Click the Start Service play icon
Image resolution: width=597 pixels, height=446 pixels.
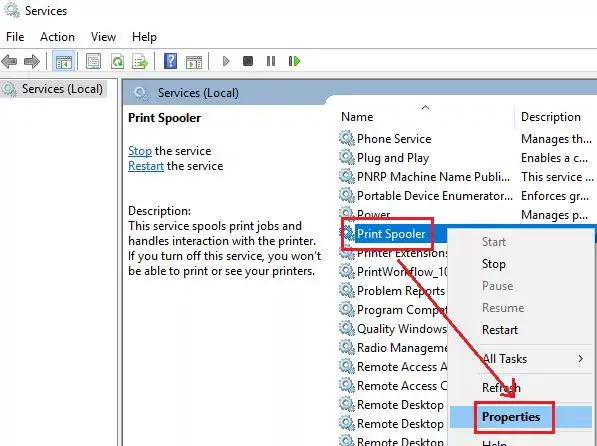[x=226, y=61]
